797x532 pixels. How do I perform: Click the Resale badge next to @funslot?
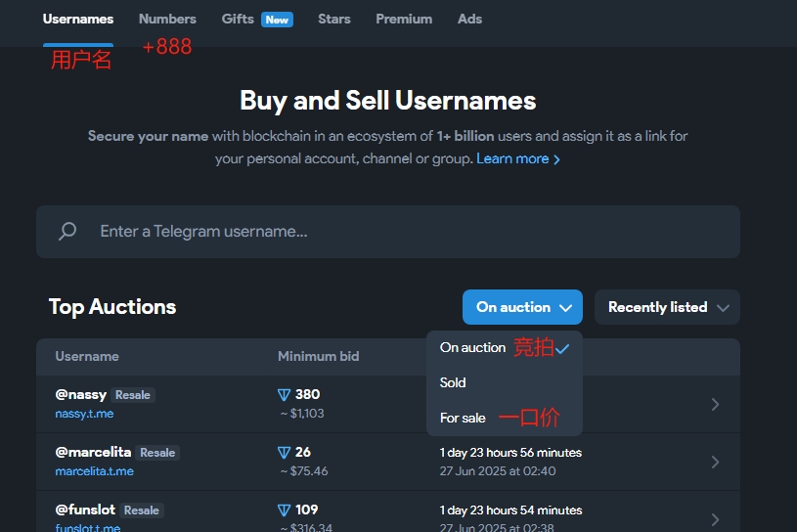[x=141, y=510]
